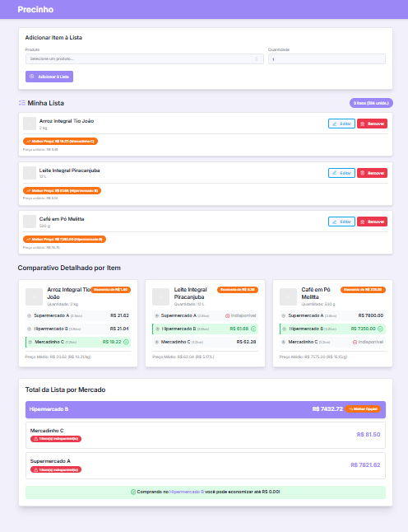This screenshot has height=532, width=408.
Task: Select the Hipermercado B total row
Action: click(206, 409)
